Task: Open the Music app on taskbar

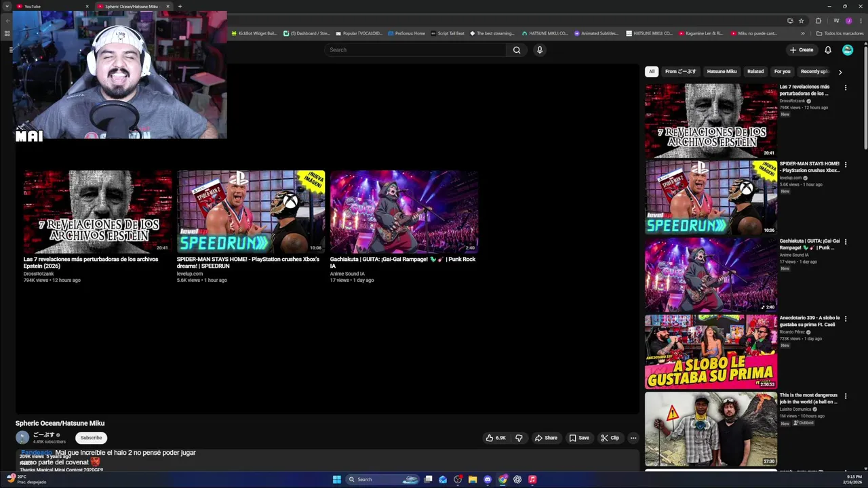Action: (x=532, y=479)
